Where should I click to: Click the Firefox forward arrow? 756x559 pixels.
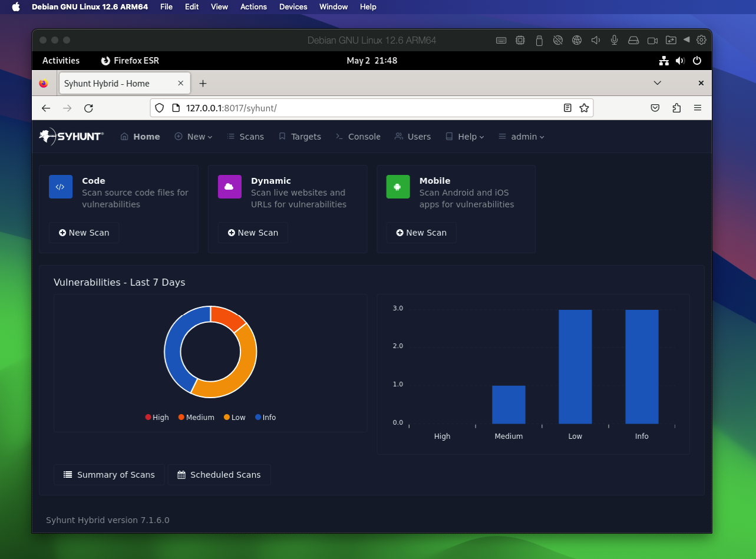click(x=67, y=108)
